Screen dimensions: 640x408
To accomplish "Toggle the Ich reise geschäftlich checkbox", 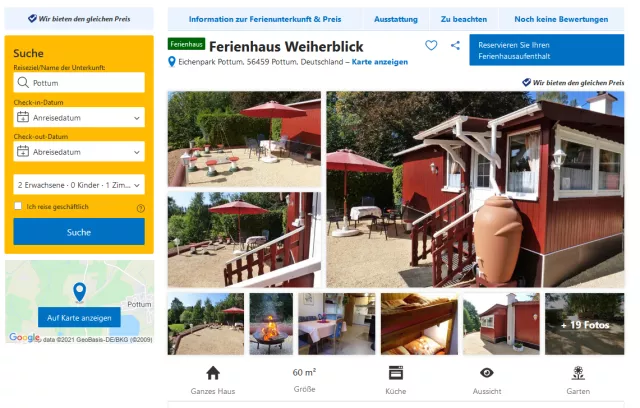I will click(18, 206).
